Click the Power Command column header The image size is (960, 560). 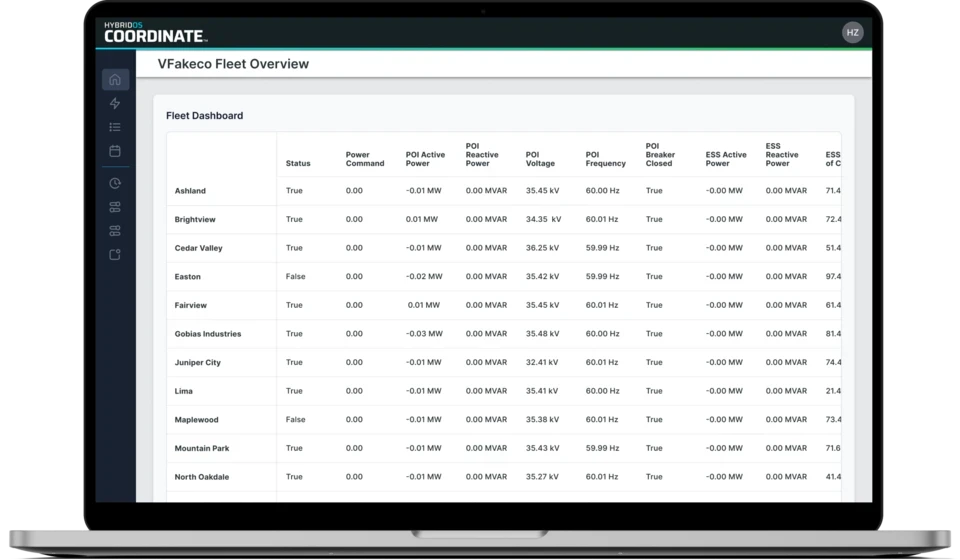coord(364,159)
